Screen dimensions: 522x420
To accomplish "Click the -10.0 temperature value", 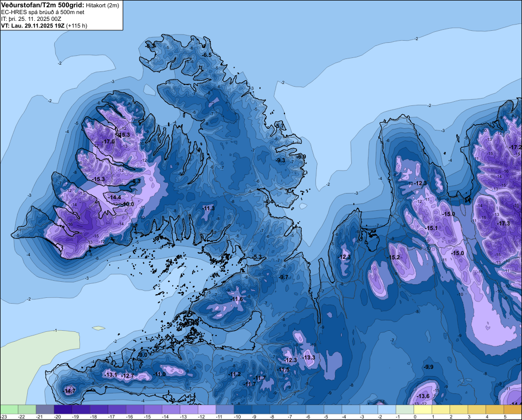I will point(128,204).
